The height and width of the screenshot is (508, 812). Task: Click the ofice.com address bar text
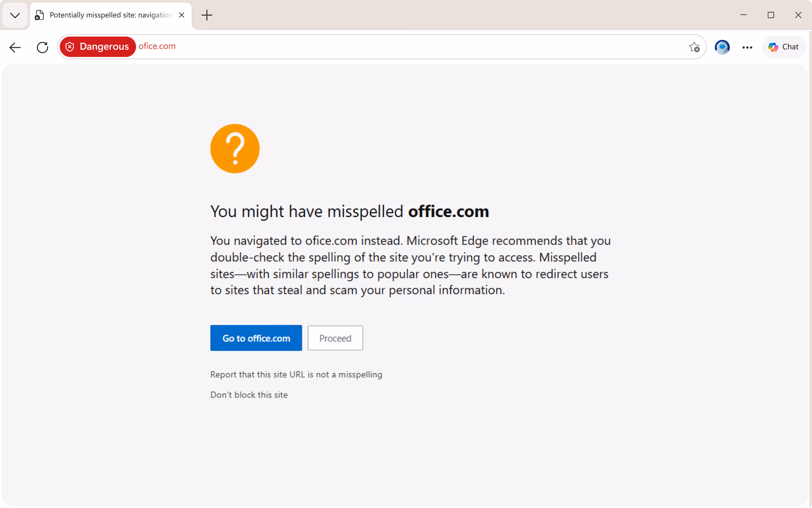(157, 46)
